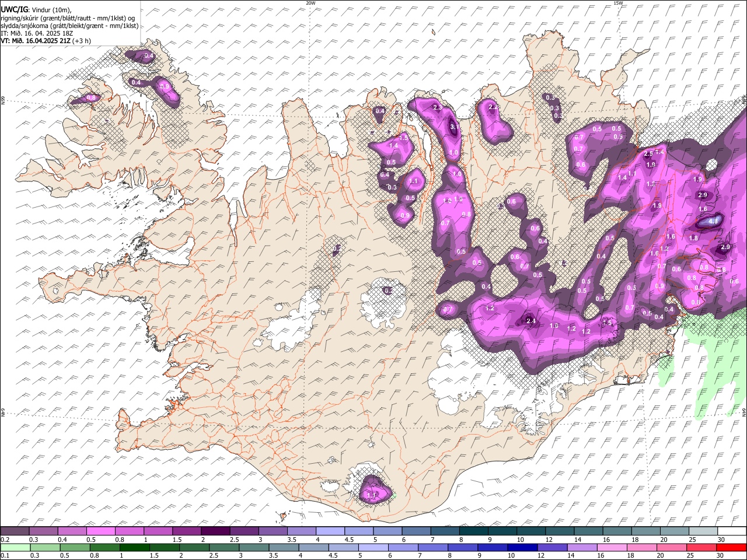Select the dark teal 8 mm snow legend swatch
The width and height of the screenshot is (747, 560).
(473, 531)
